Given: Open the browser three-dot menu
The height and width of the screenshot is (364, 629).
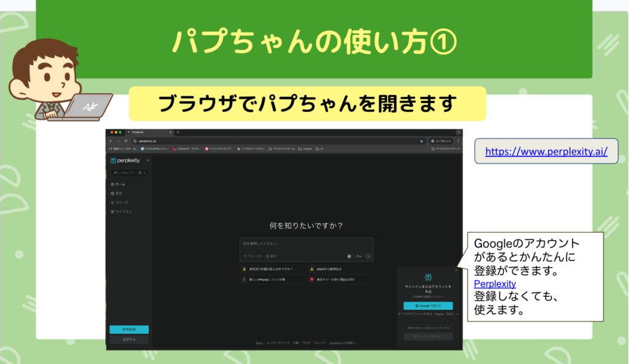Looking at the screenshot, I should click(x=458, y=141).
